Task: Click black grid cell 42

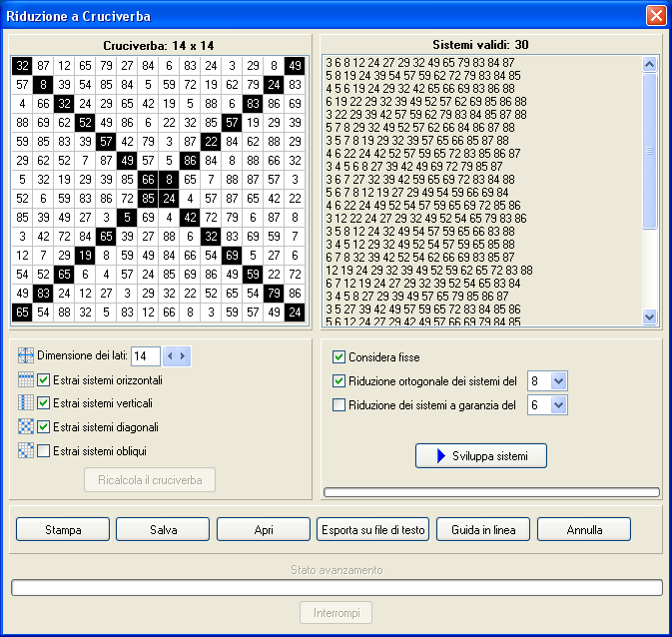Action: 190,218
